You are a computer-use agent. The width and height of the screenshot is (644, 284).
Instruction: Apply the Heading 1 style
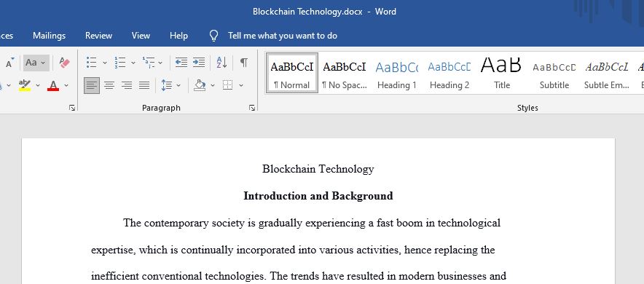[x=397, y=73]
